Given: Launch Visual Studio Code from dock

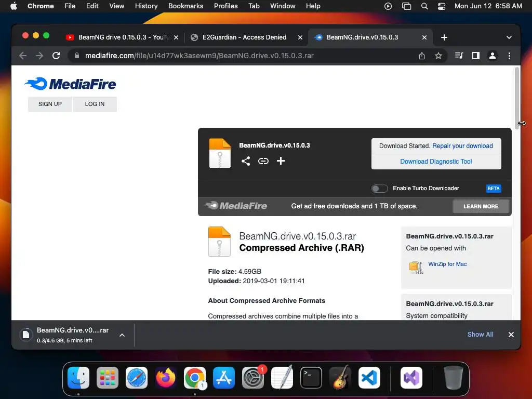Looking at the screenshot, I should [x=369, y=378].
